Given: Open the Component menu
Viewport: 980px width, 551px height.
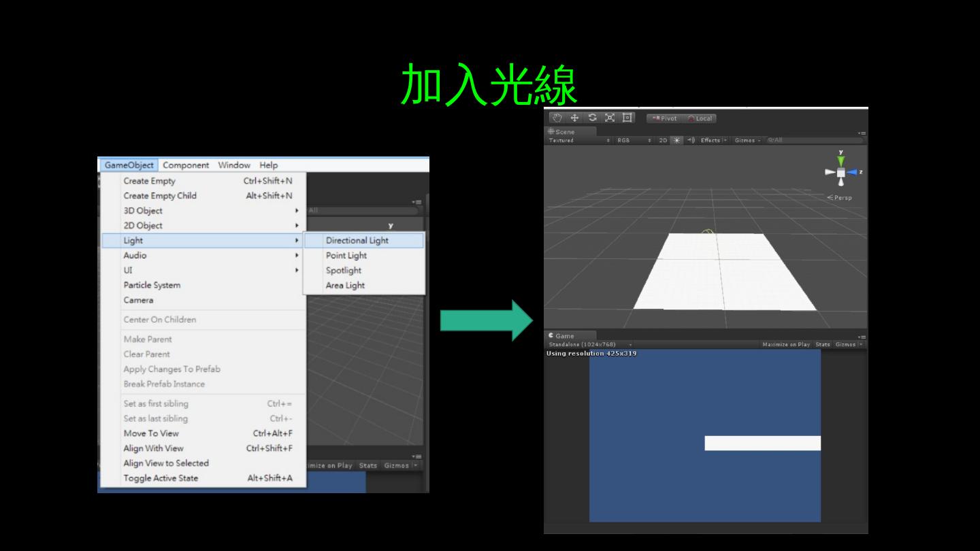Looking at the screenshot, I should tap(186, 165).
